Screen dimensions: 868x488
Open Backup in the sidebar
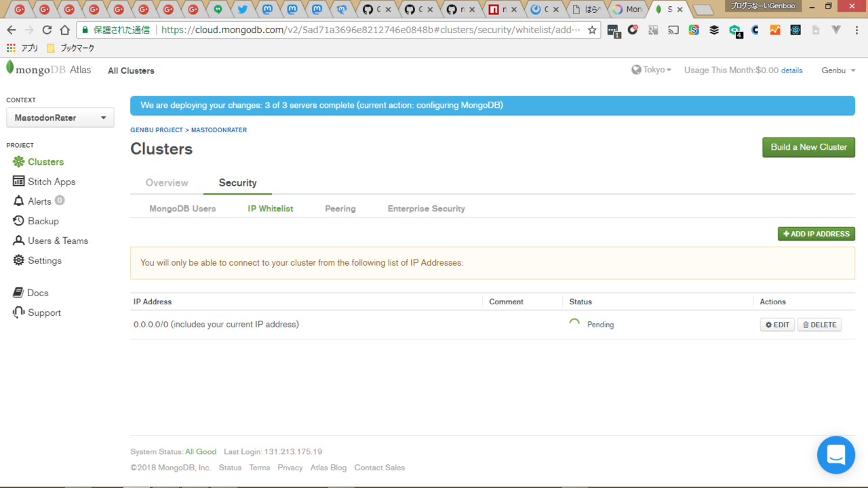43,221
